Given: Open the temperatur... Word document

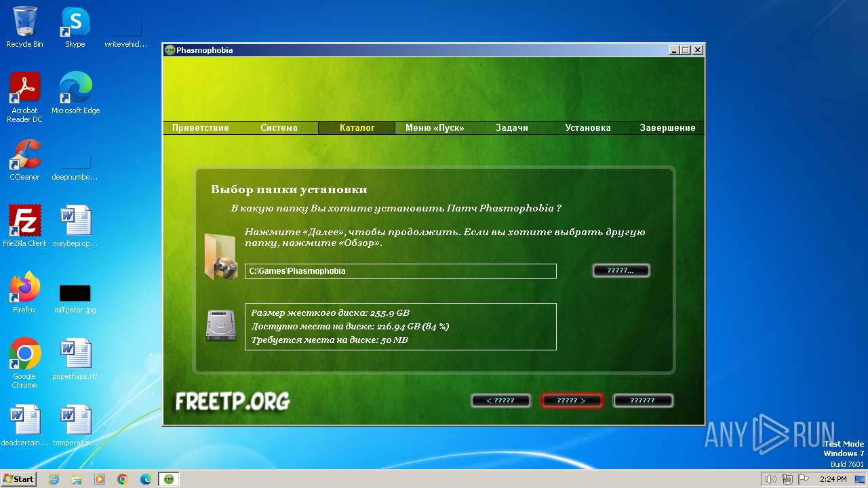Looking at the screenshot, I should [75, 426].
